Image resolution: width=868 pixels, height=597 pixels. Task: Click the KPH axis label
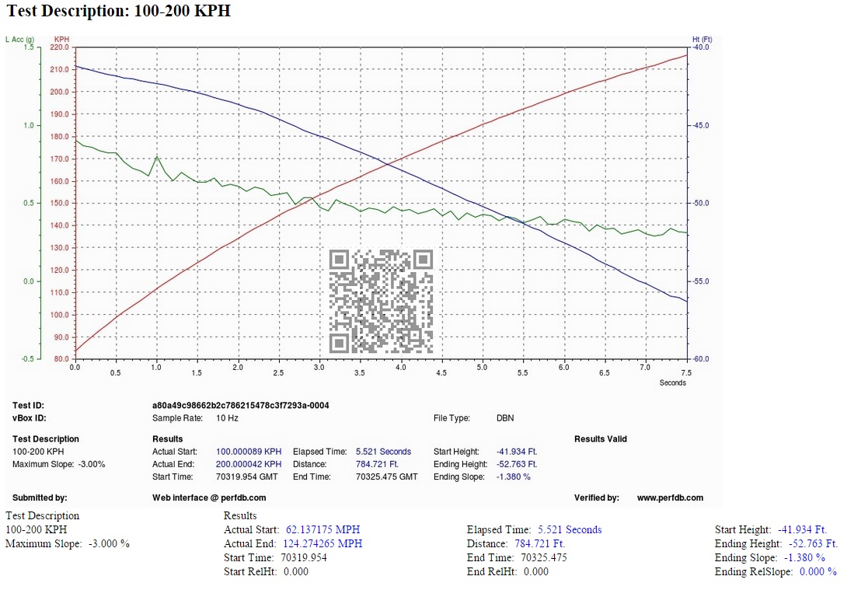click(61, 40)
